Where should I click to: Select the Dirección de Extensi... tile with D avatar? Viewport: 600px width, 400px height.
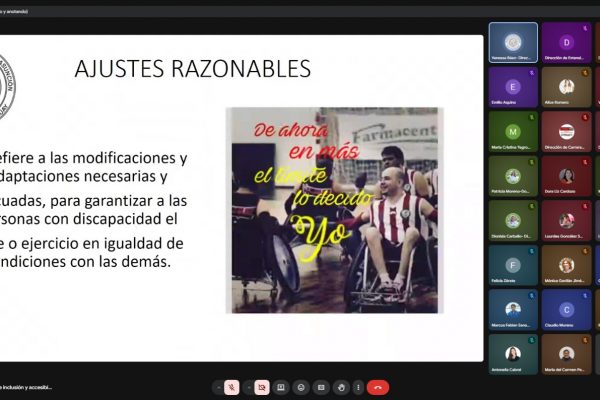[x=566, y=42]
